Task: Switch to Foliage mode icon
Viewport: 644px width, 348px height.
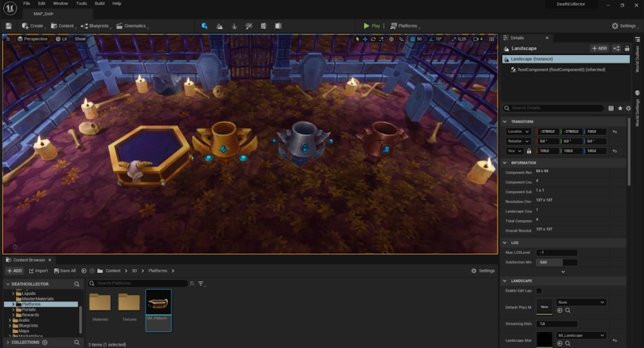Action: click(234, 26)
